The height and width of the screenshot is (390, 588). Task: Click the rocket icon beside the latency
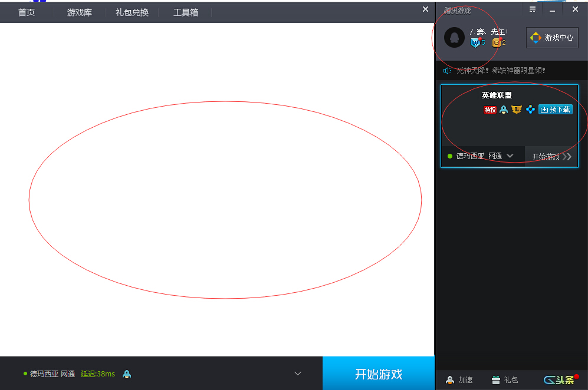(127, 374)
